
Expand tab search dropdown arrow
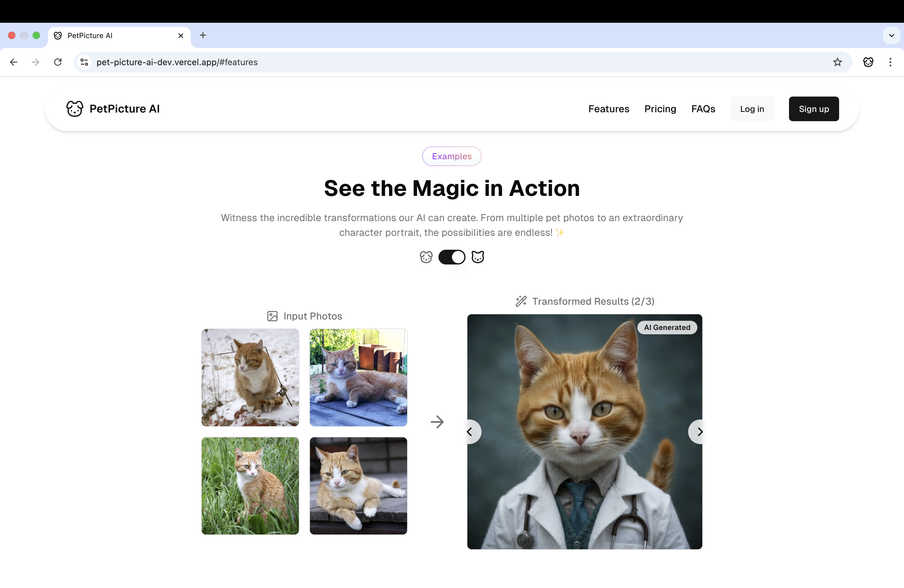(891, 36)
